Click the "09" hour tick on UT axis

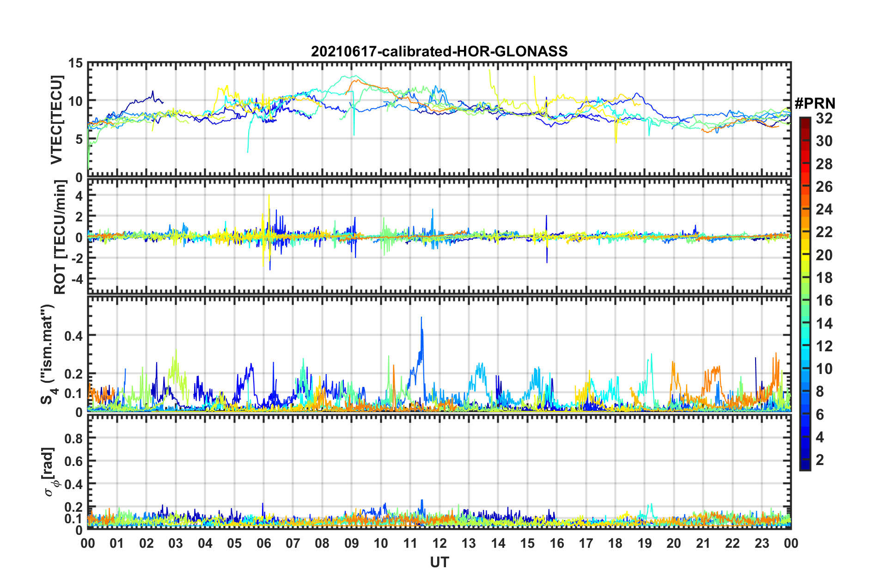tap(351, 543)
